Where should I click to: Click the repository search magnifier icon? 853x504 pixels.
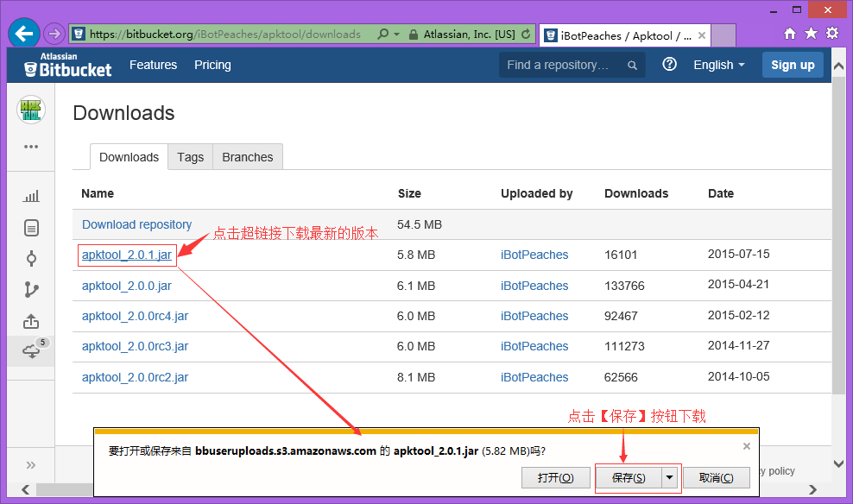632,66
